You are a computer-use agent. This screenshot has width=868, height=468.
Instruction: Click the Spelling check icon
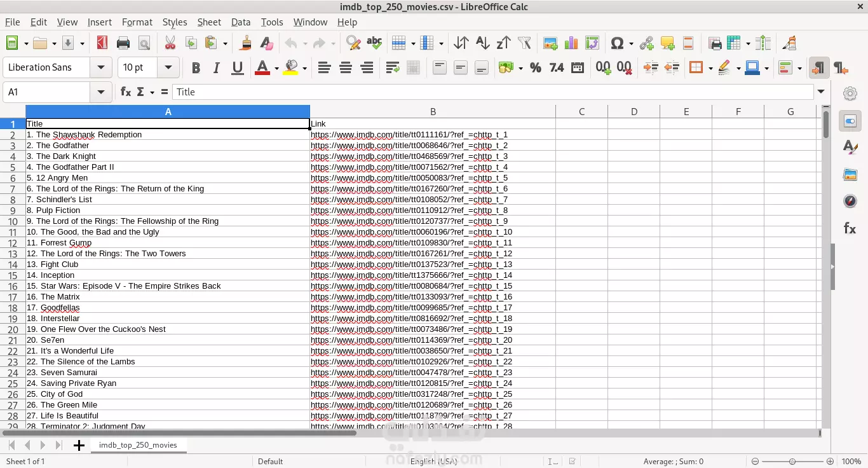[374, 43]
